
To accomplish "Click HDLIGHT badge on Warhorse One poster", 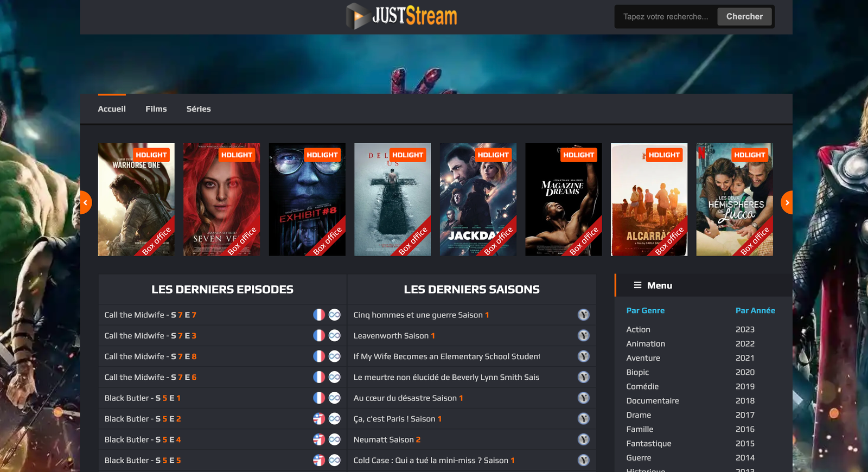I will [151, 155].
